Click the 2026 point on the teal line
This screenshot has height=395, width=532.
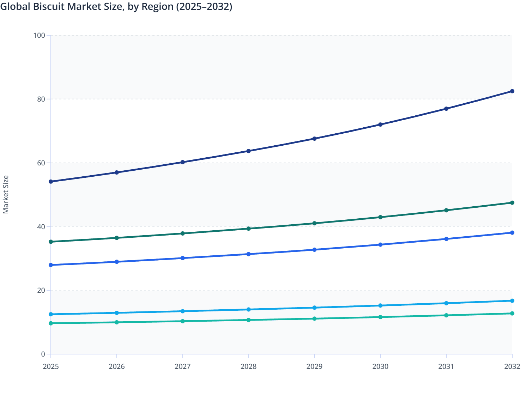(117, 322)
